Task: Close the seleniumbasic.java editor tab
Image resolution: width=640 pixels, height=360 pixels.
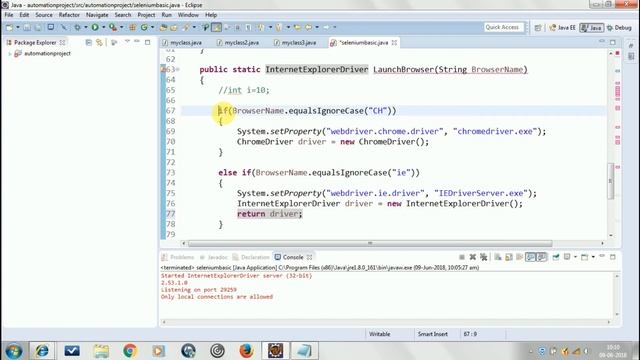Action: 394,42
